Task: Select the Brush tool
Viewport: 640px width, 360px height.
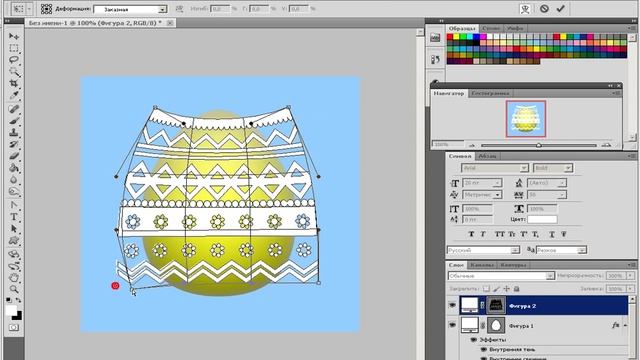Action: (x=14, y=121)
